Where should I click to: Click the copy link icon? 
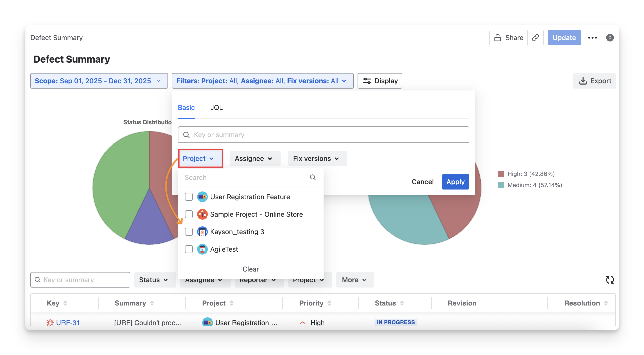coord(535,38)
